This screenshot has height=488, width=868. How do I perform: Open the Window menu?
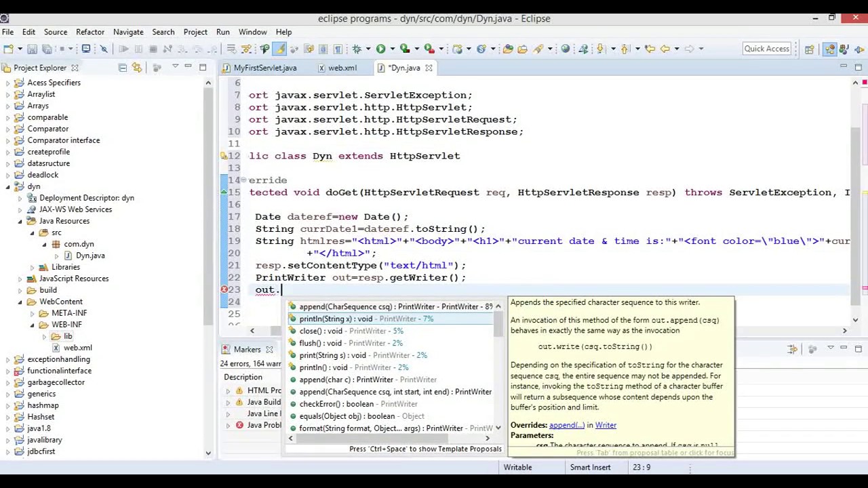coord(252,32)
